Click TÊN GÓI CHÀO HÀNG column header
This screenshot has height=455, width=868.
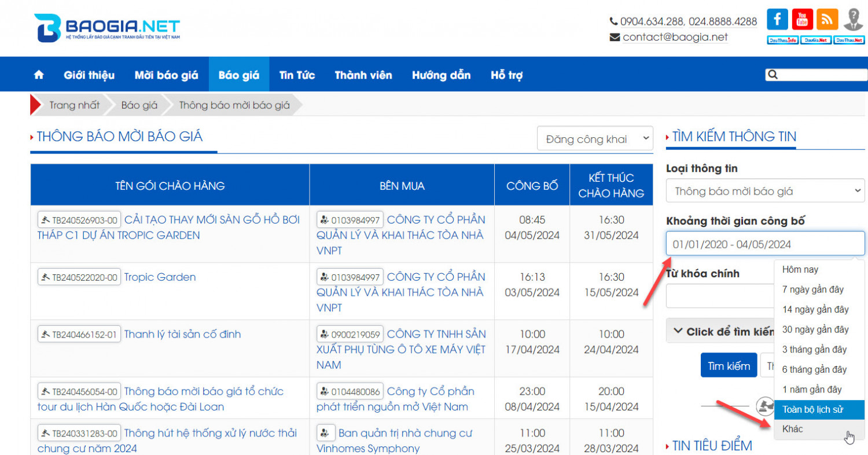click(170, 186)
